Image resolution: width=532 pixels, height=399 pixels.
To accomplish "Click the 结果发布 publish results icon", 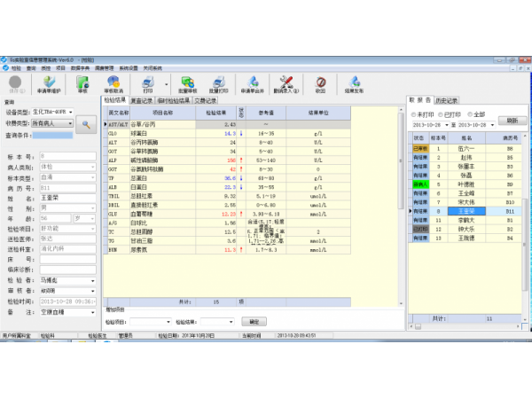I will [x=355, y=83].
